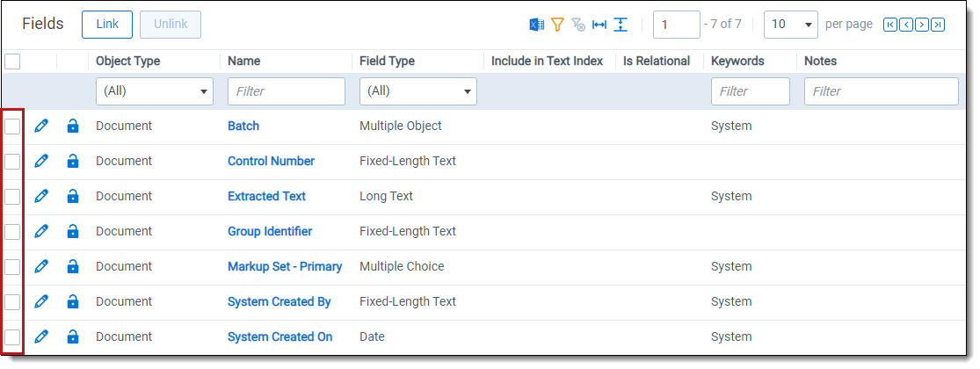
Task: Edit the Batch field with pencil icon
Action: [x=41, y=127]
